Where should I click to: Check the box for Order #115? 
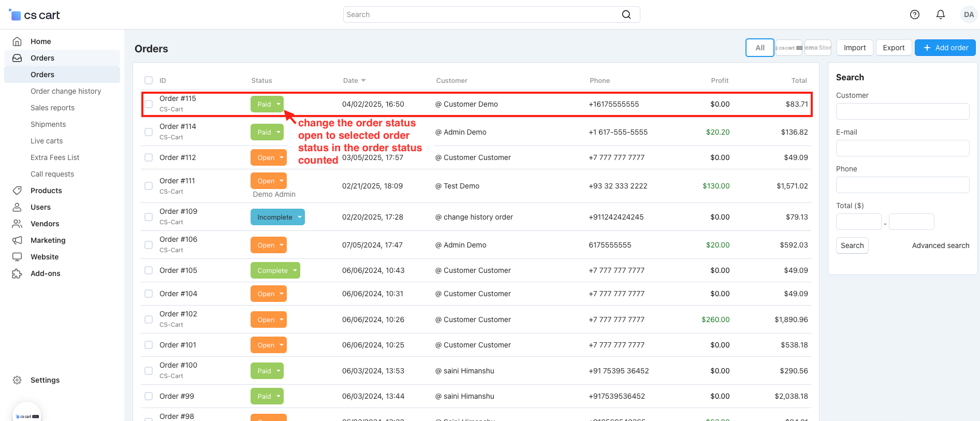[x=149, y=104]
